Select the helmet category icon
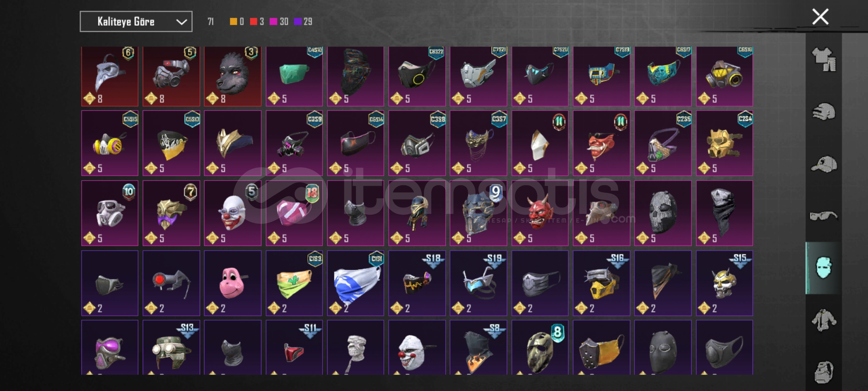Screen dimensions: 868x391 [x=824, y=112]
